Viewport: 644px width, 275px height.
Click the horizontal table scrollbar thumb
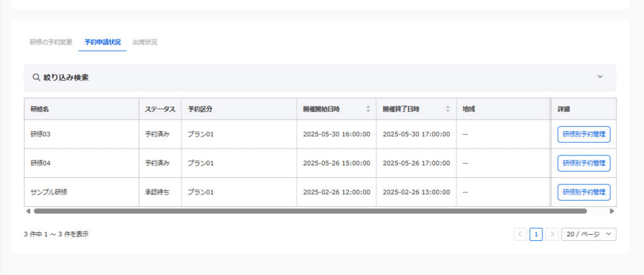click(x=310, y=211)
